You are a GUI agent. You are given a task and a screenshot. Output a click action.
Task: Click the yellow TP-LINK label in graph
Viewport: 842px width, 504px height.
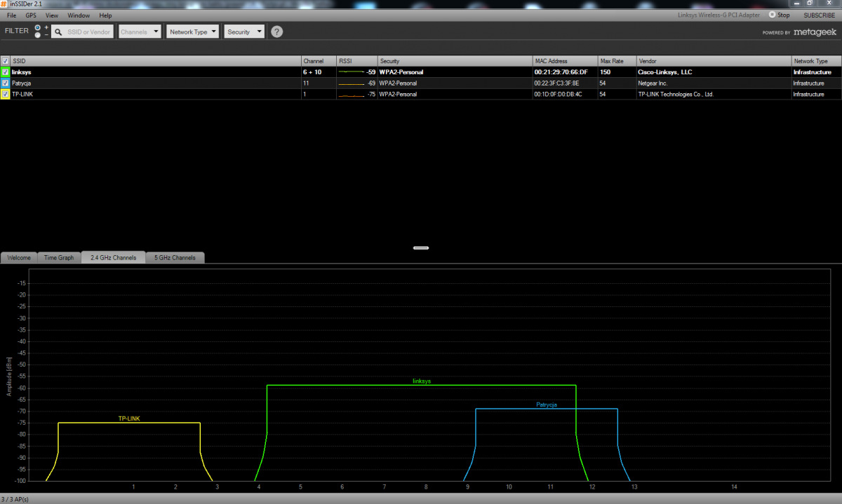[x=129, y=418]
